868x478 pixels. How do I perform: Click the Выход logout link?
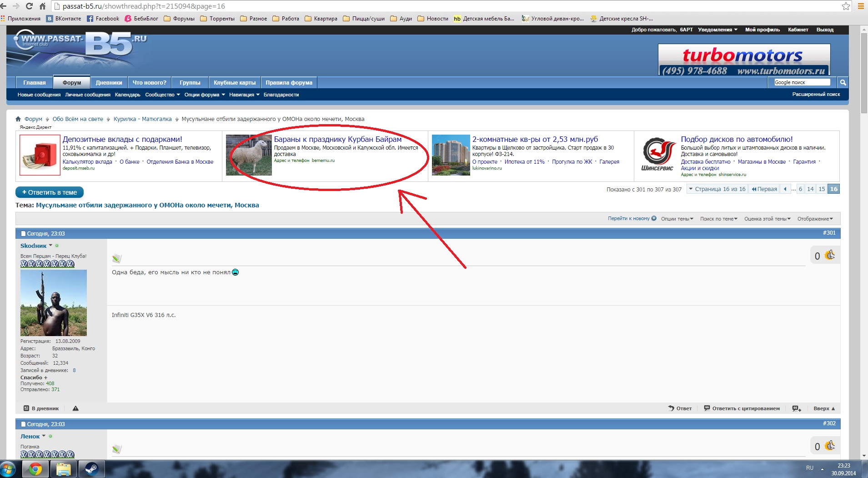[x=825, y=30]
